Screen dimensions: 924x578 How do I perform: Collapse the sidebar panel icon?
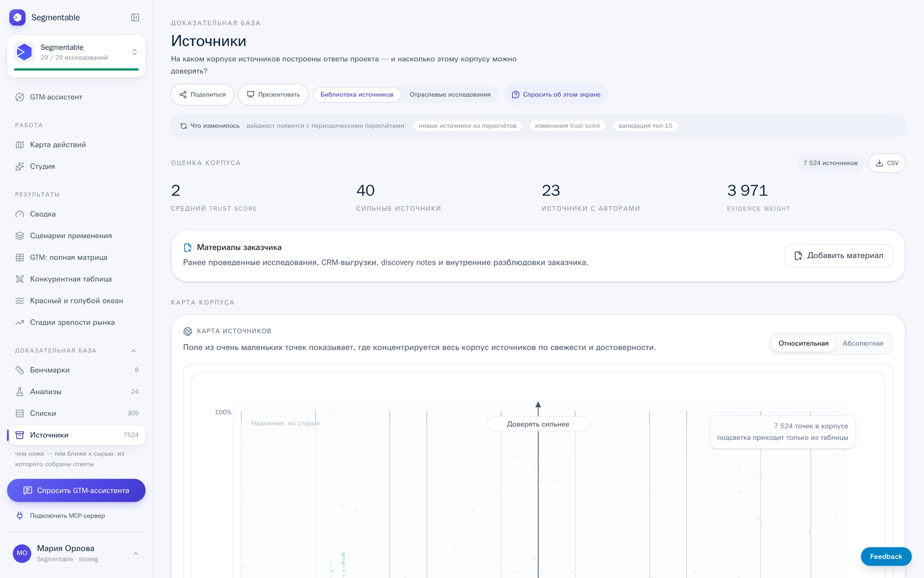[135, 18]
